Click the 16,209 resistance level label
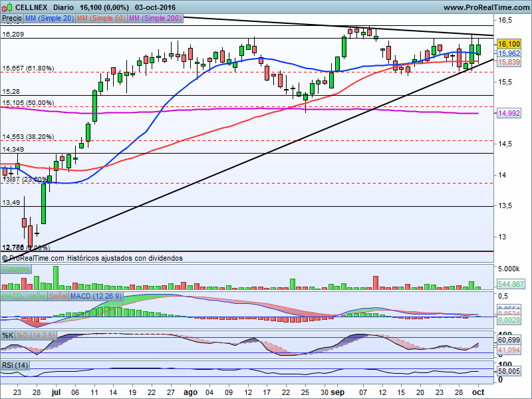Image resolution: width=532 pixels, height=399 pixels. pos(13,35)
